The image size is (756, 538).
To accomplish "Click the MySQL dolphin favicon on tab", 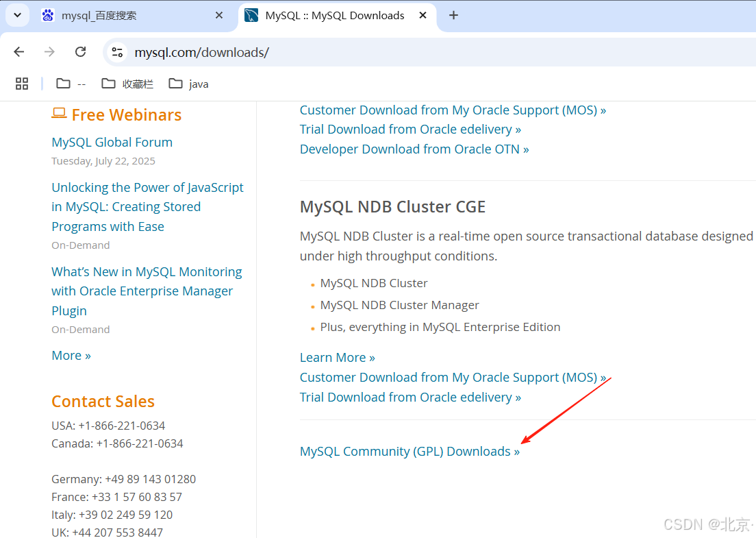I will (x=251, y=16).
